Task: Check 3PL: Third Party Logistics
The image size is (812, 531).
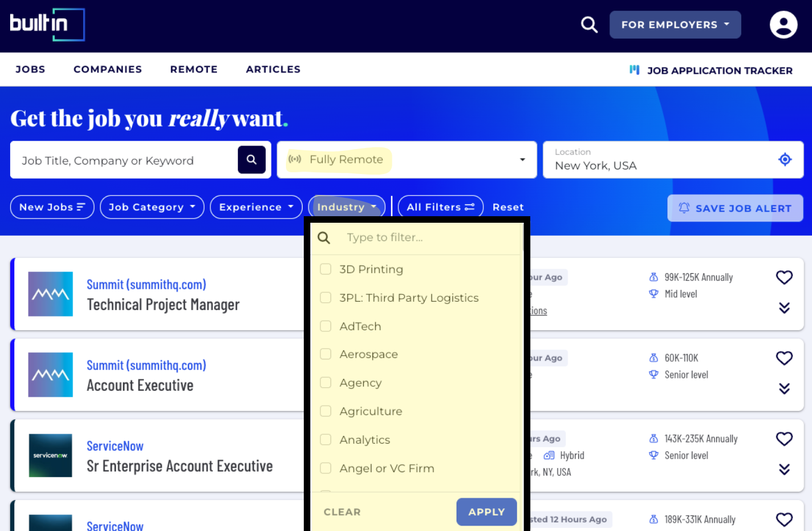Action: [326, 298]
